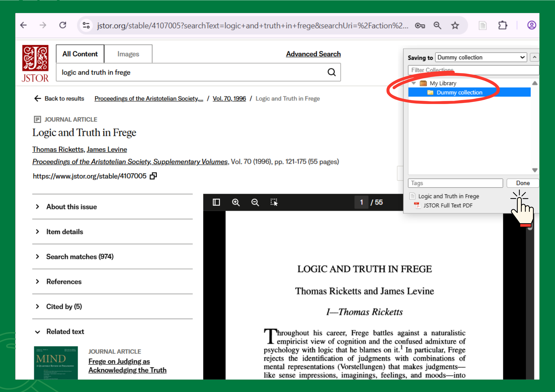Click the My Library folder icon
Screen dimensions: 555x392
click(x=423, y=83)
